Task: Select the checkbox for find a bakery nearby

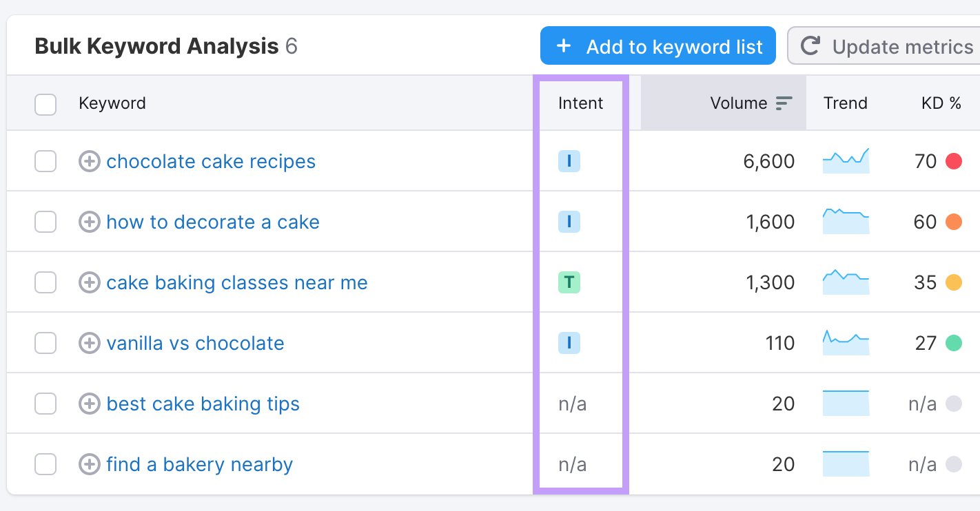Action: coord(45,464)
